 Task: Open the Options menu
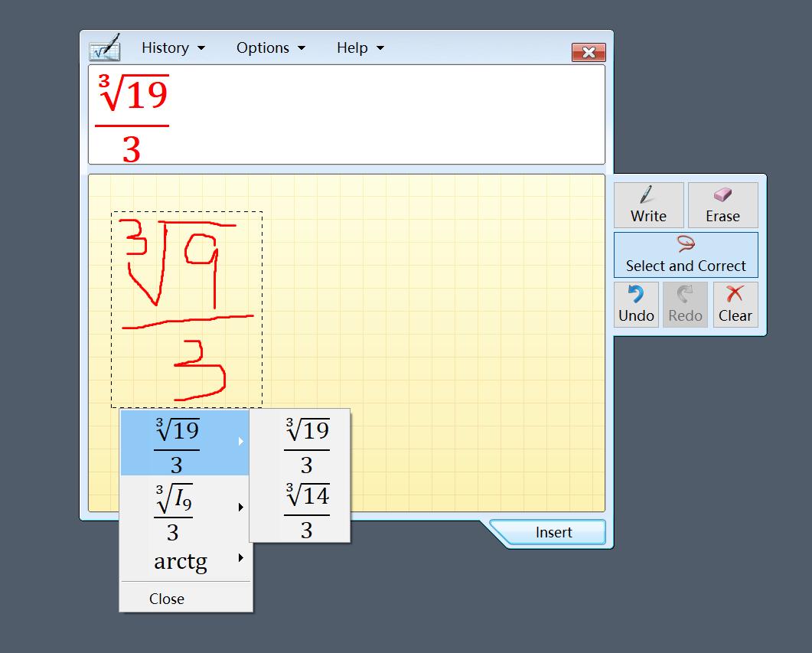pos(270,47)
